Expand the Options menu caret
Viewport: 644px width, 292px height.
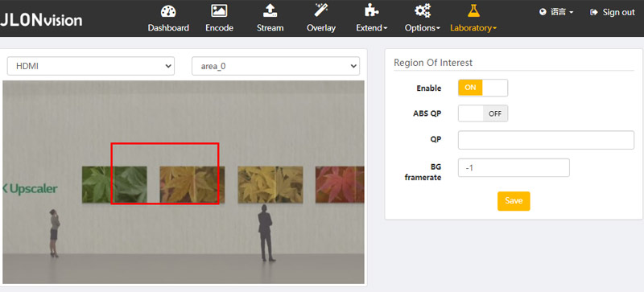point(438,28)
